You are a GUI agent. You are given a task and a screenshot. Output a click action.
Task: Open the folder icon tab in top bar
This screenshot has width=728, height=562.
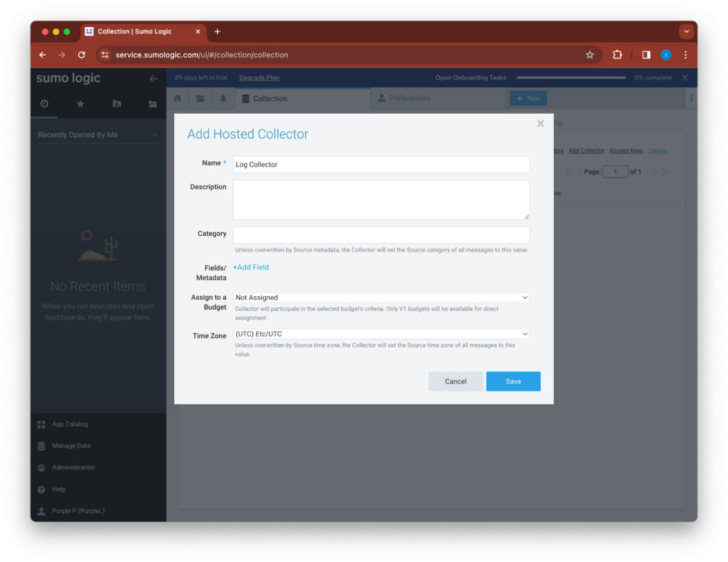[x=200, y=98]
